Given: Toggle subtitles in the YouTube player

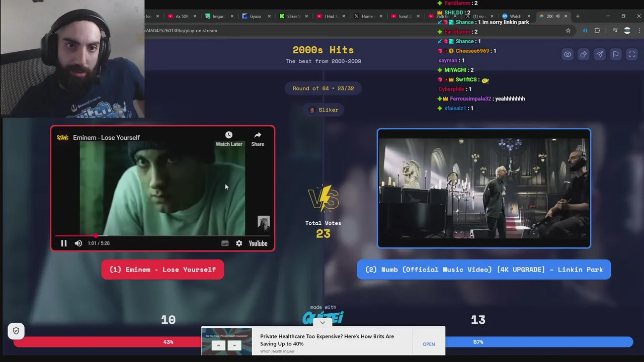Looking at the screenshot, I should coord(225,243).
